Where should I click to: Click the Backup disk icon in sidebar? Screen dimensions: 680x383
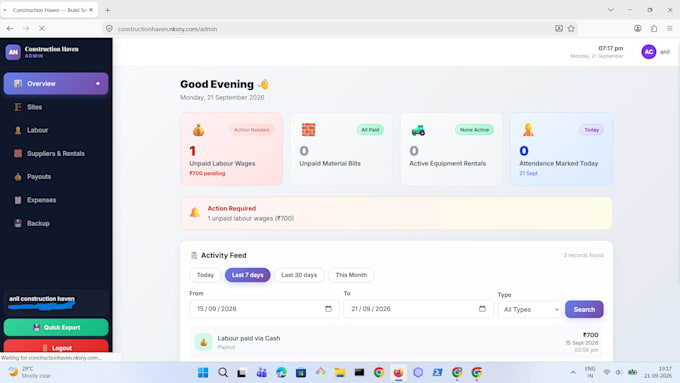pyautogui.click(x=18, y=223)
